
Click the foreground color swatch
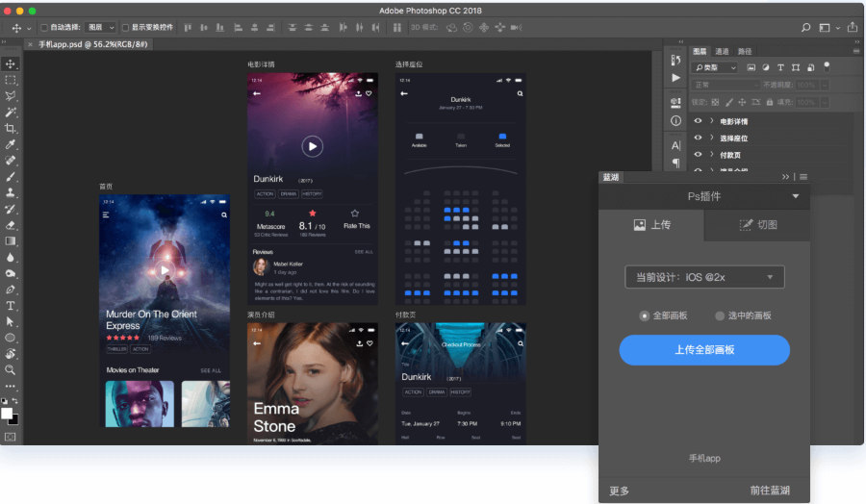7,414
